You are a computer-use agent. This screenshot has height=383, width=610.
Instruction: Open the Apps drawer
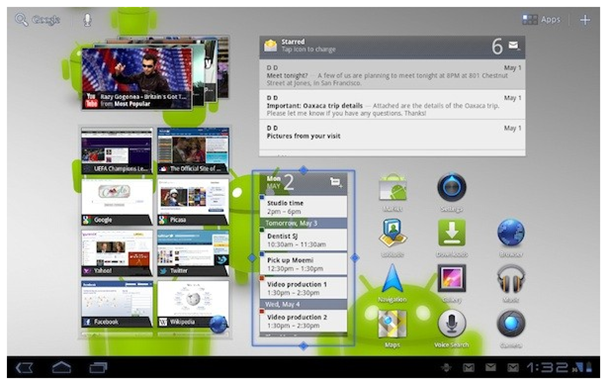541,19
